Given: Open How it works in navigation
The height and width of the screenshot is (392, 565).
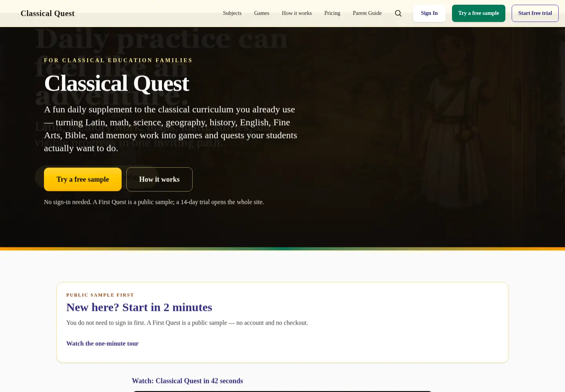Looking at the screenshot, I should pyautogui.click(x=297, y=13).
